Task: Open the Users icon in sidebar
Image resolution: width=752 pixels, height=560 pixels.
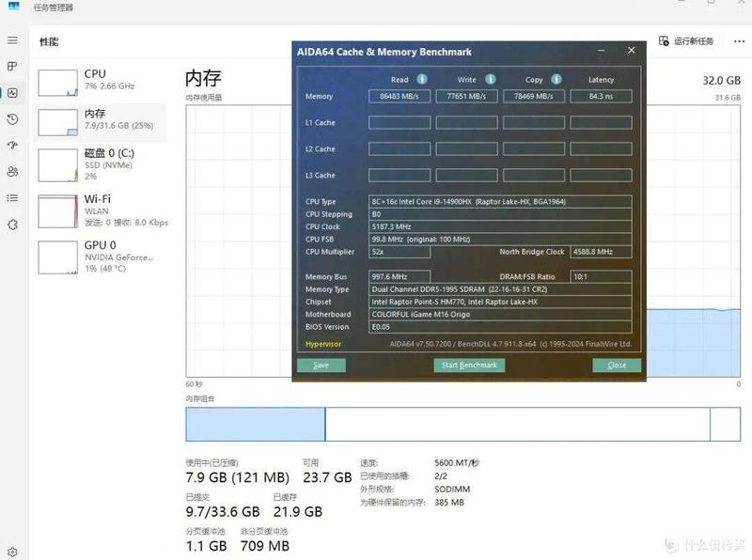Action: (x=12, y=172)
